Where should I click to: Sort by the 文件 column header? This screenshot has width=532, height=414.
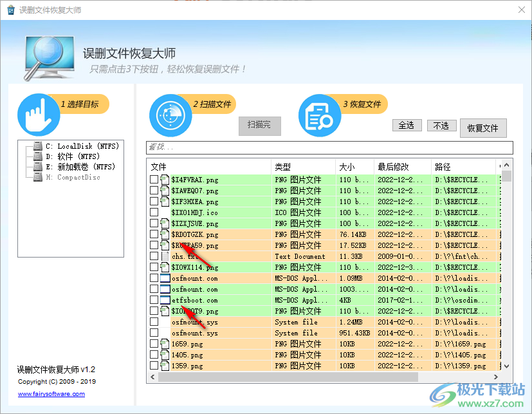point(209,167)
